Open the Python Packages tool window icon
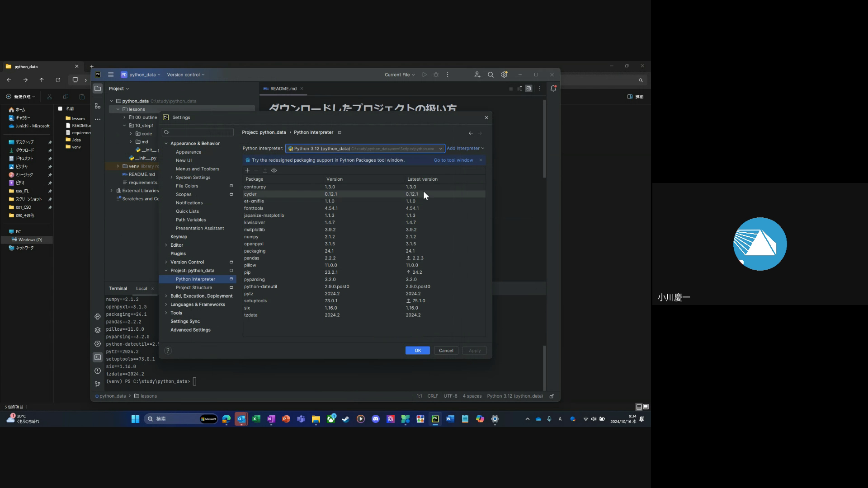Viewport: 868px width, 488px height. 98,330
